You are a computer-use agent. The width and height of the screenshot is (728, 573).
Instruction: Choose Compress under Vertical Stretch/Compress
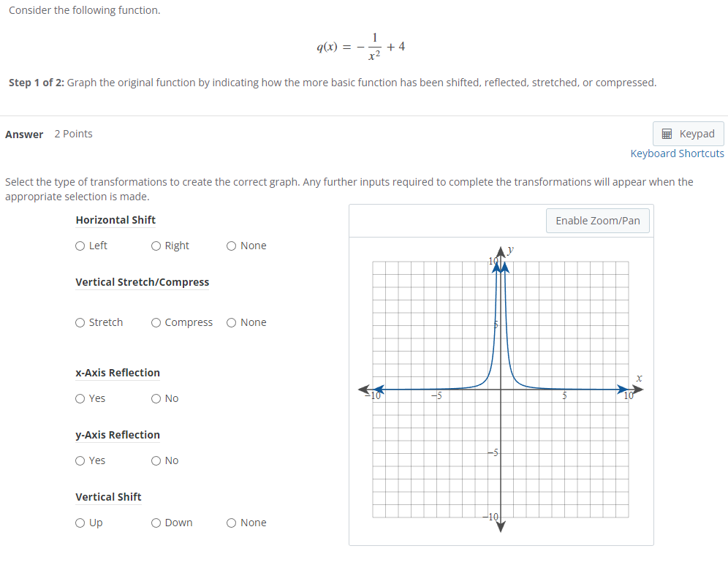pyautogui.click(x=155, y=322)
